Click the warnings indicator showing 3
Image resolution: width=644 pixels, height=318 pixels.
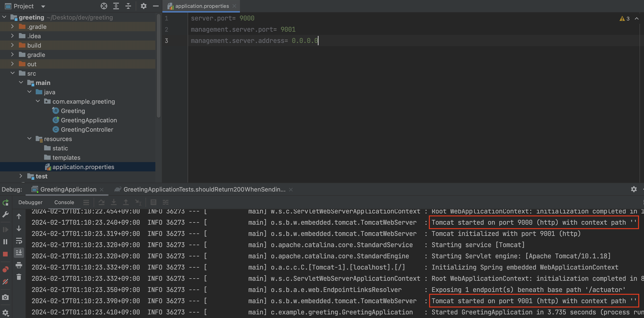(625, 18)
